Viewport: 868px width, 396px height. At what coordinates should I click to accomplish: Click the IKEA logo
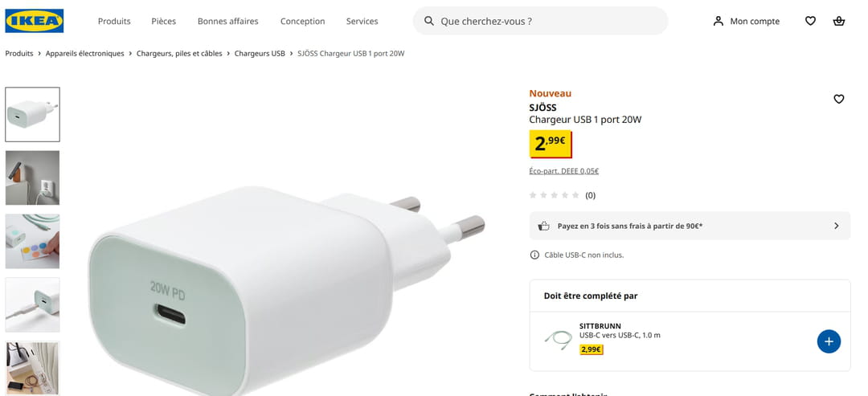tap(34, 21)
